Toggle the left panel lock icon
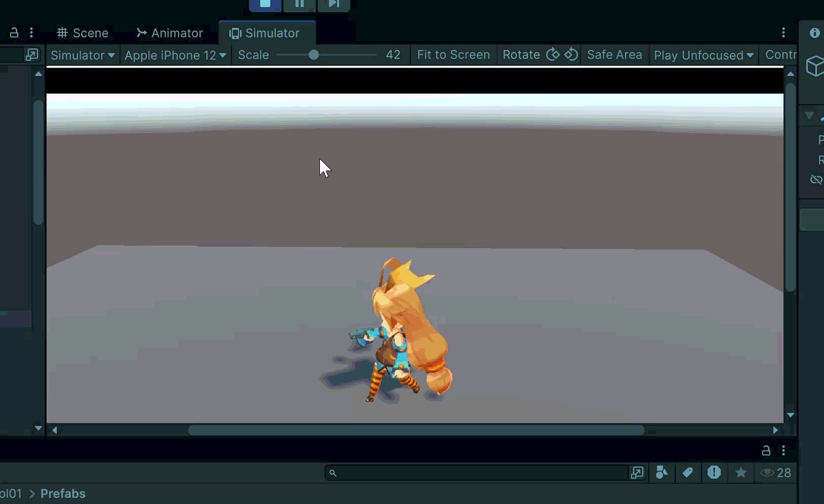 tap(14, 32)
